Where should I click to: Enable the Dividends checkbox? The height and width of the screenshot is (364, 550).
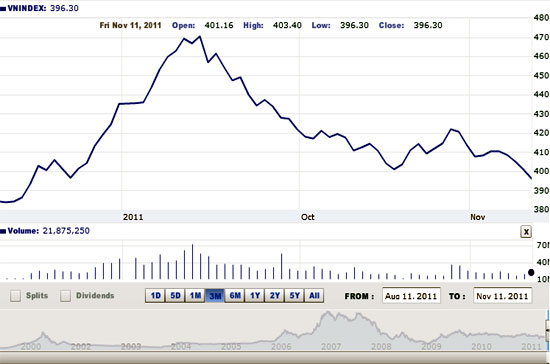(65, 296)
